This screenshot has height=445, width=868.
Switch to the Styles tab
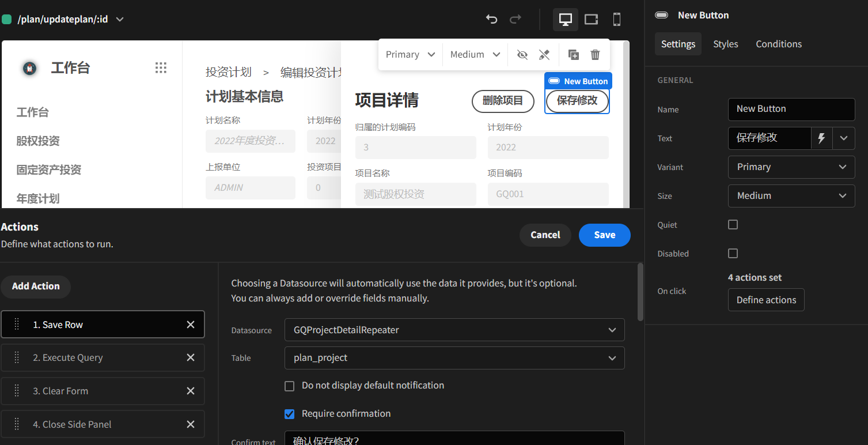coord(725,44)
